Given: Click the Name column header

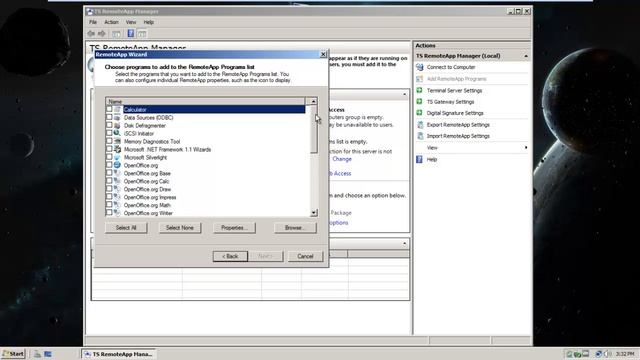Looking at the screenshot, I should click(x=205, y=101).
